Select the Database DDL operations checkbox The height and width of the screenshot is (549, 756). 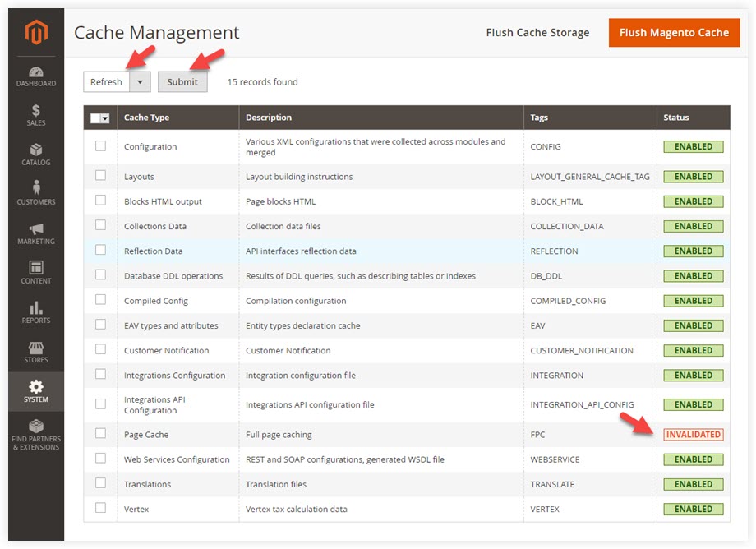tap(101, 274)
